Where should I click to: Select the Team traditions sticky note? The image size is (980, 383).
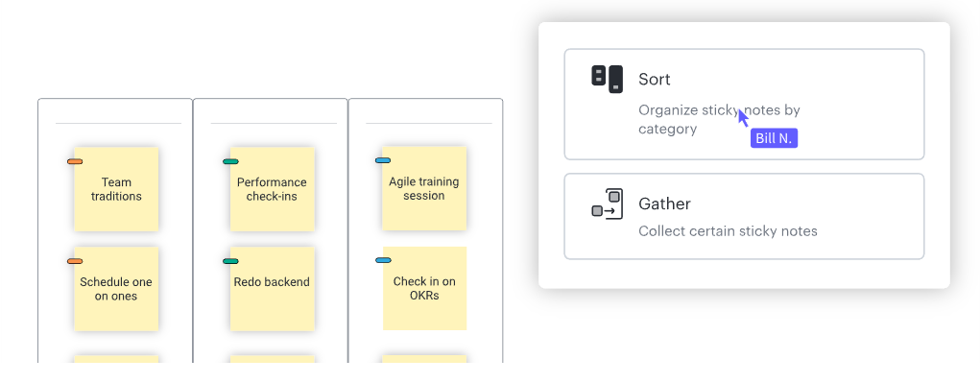[116, 189]
